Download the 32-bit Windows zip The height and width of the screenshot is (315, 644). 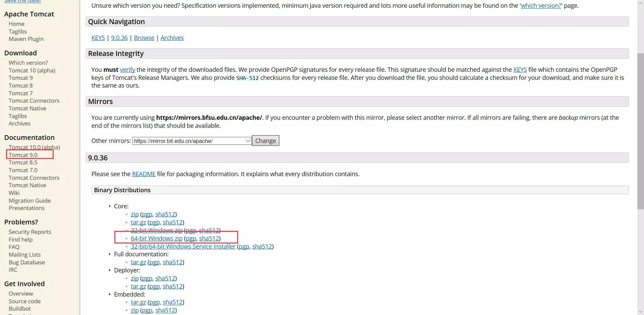point(157,230)
